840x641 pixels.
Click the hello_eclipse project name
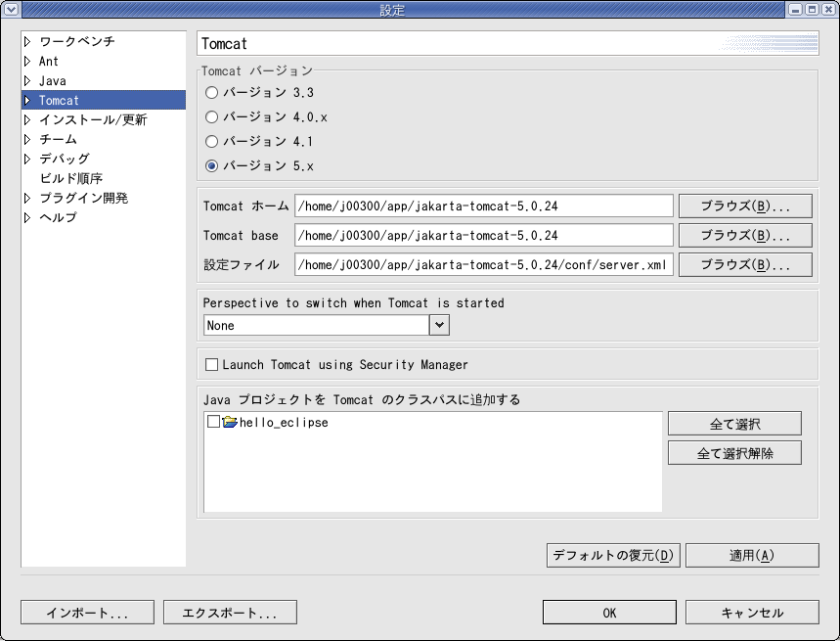pos(284,423)
